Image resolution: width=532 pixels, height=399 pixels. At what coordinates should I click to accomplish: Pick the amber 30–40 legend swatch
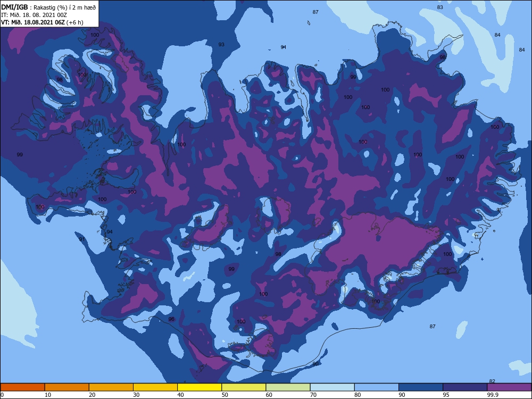click(155, 387)
